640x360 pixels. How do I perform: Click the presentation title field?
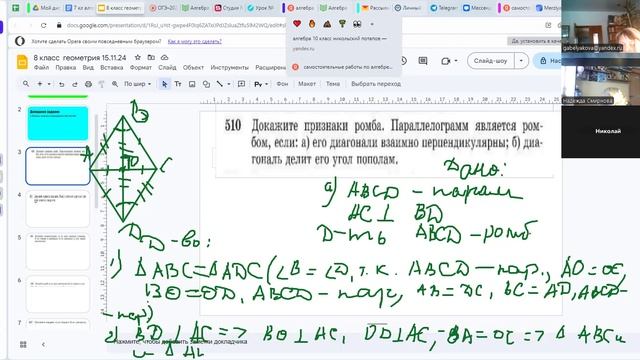point(80,58)
